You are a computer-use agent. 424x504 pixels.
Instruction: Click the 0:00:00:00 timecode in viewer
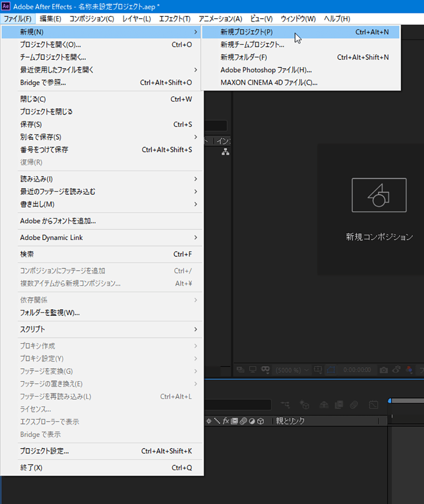click(x=357, y=370)
